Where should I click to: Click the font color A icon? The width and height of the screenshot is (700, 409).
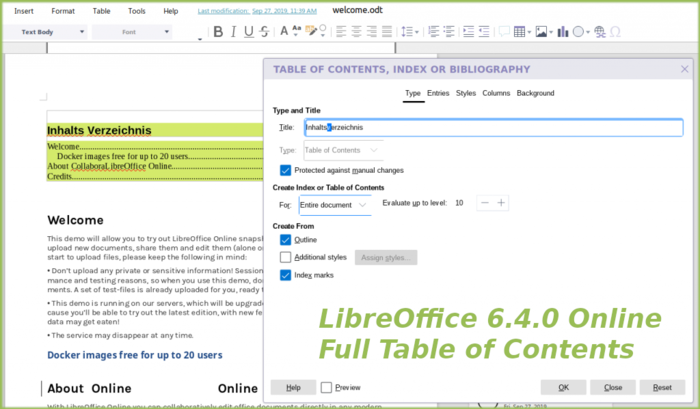click(x=284, y=31)
